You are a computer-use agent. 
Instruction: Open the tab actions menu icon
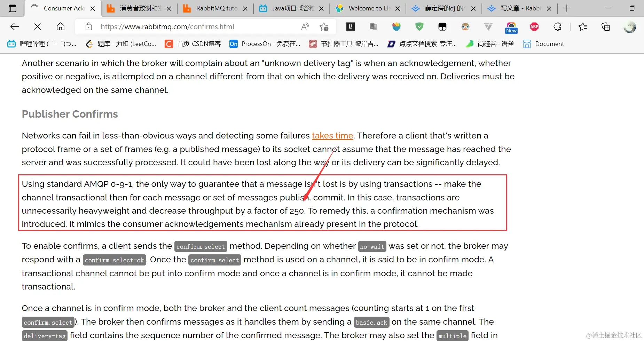click(x=13, y=8)
